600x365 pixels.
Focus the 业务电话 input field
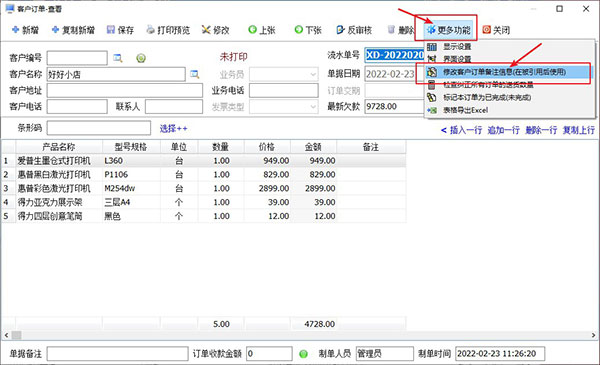(284, 91)
